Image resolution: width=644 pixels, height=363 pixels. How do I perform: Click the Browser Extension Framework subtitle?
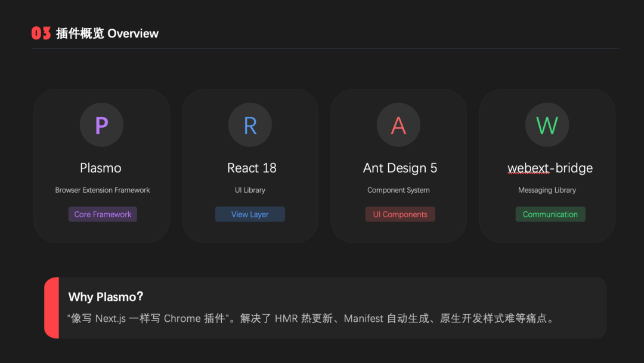coord(103,190)
